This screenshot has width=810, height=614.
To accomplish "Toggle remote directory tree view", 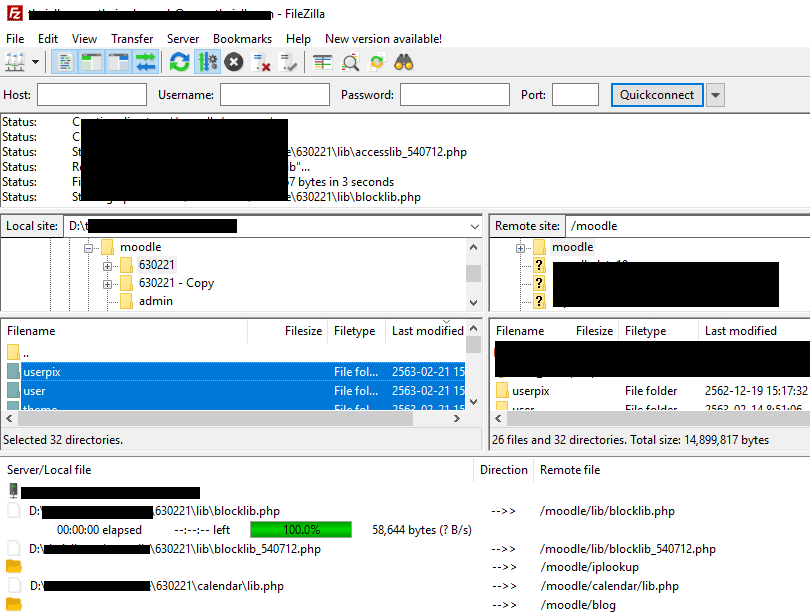I will tap(119, 62).
